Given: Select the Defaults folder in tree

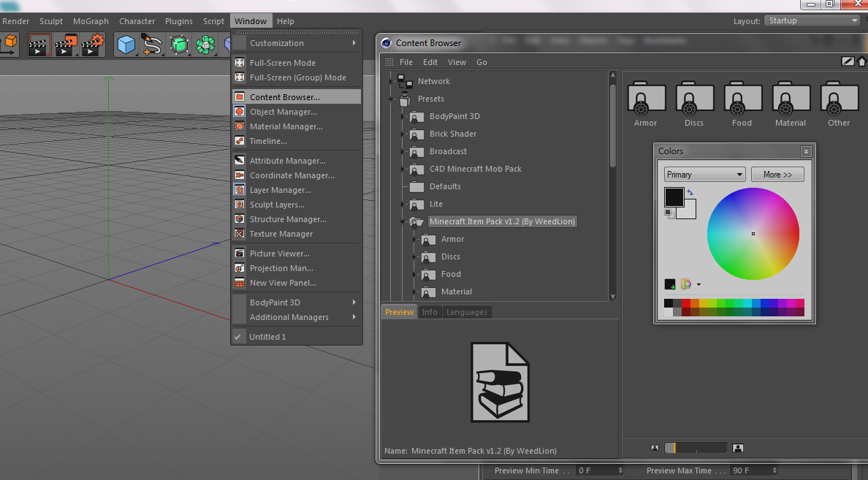Looking at the screenshot, I should (x=445, y=186).
